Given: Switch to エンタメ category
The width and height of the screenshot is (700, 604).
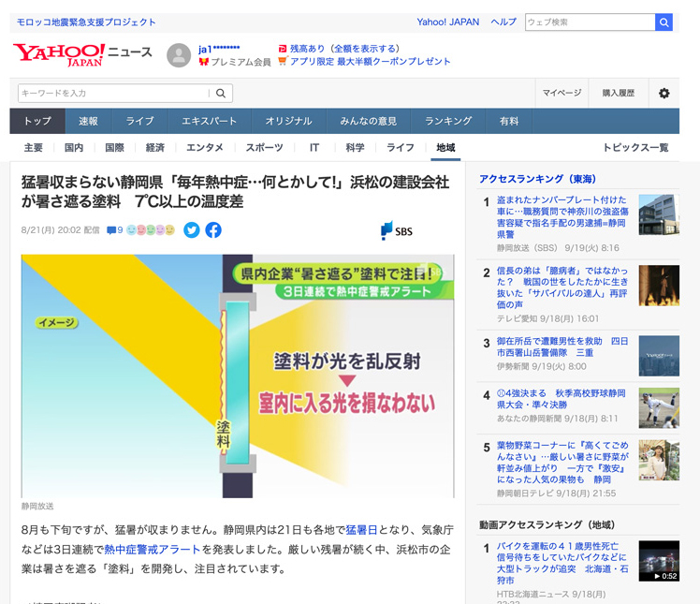Looking at the screenshot, I should (204, 147).
